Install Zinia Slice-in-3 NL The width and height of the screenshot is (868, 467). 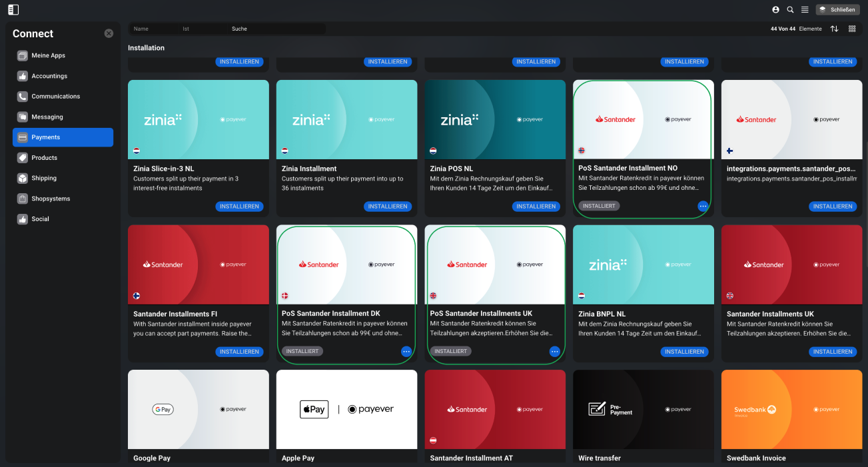click(x=239, y=207)
